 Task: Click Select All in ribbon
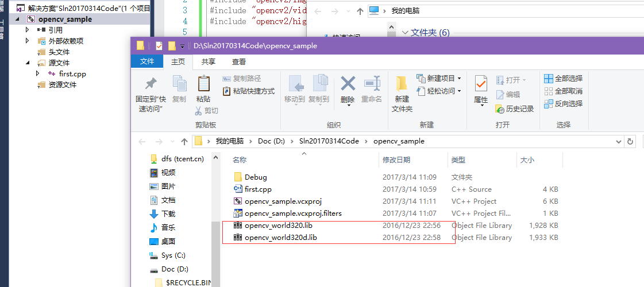pos(563,78)
